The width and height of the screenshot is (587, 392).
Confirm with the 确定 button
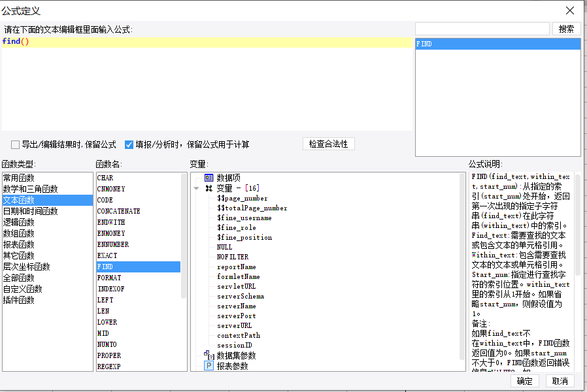(x=524, y=381)
